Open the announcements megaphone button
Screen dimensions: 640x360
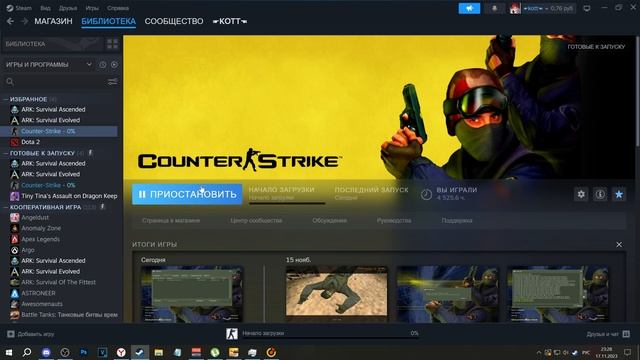click(x=469, y=8)
